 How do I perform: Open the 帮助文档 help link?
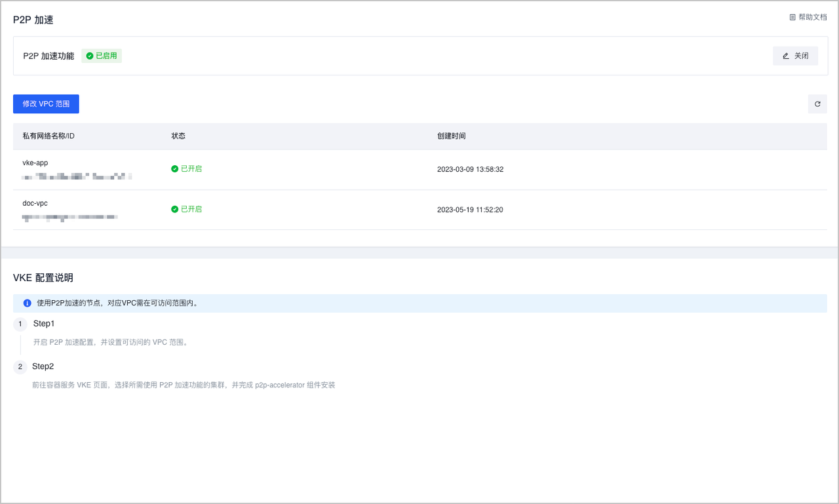808,17
